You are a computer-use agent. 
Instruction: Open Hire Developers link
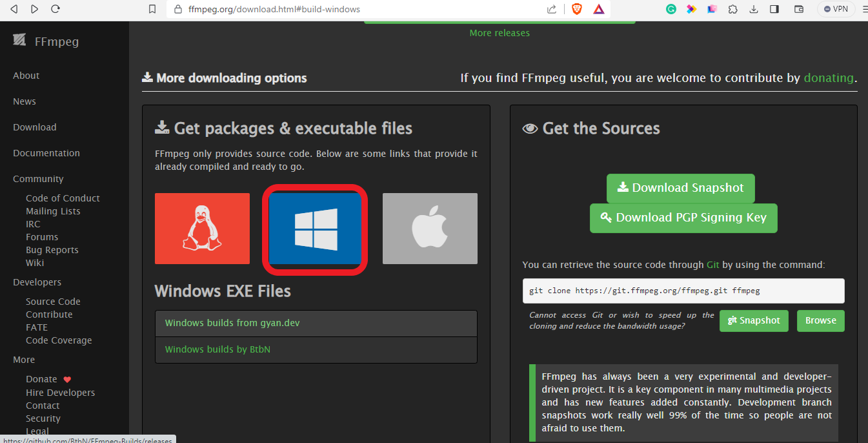60,393
